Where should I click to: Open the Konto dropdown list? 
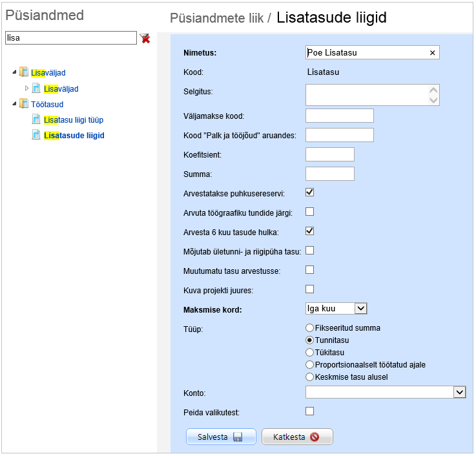point(459,391)
